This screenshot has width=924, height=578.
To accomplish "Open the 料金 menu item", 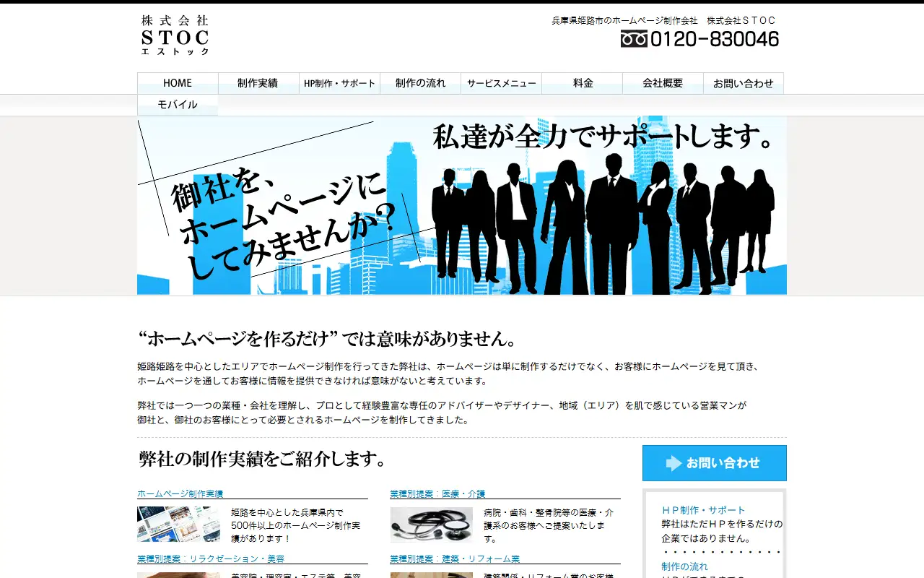I will [x=582, y=83].
